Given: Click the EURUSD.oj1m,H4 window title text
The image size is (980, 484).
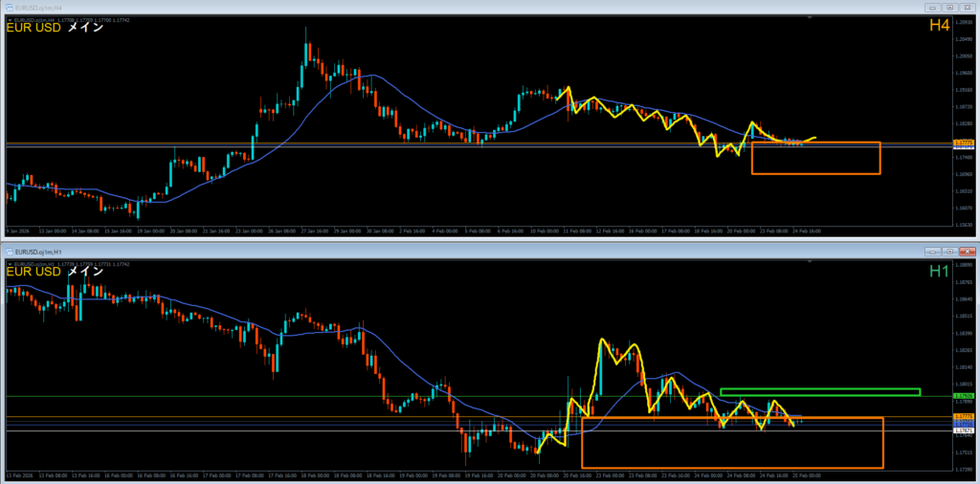Looking at the screenshot, I should tap(37, 8).
